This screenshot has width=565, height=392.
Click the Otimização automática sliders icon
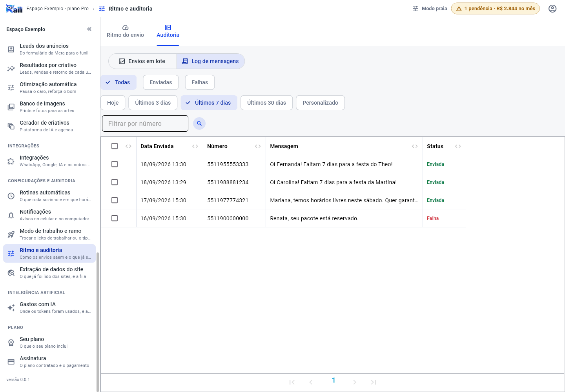(x=11, y=88)
